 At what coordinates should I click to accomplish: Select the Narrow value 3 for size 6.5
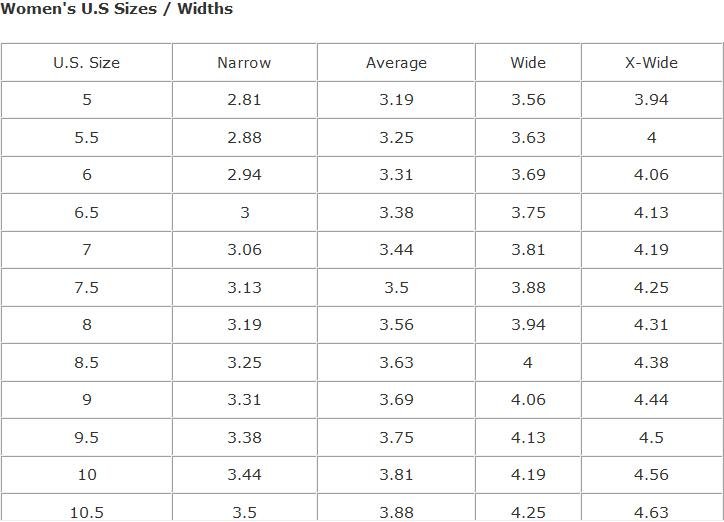(244, 212)
